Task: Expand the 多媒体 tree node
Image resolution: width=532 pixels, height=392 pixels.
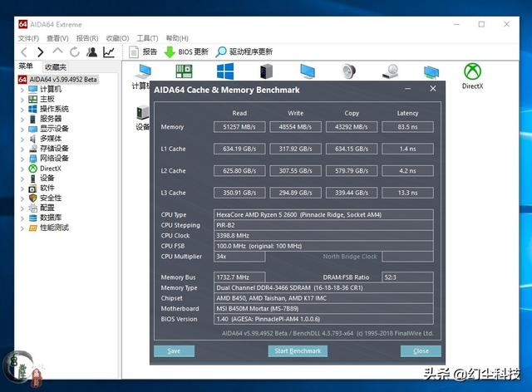Action: (x=22, y=139)
